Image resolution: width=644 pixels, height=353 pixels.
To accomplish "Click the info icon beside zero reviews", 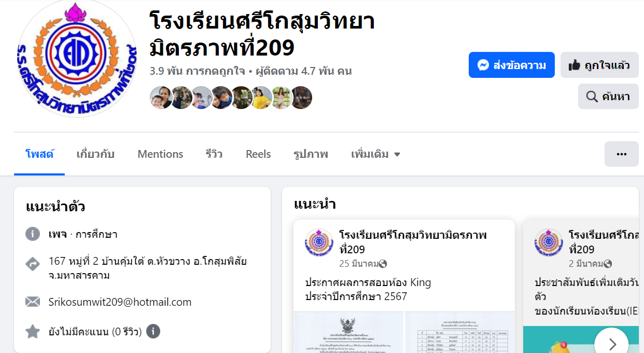I will point(153,331).
